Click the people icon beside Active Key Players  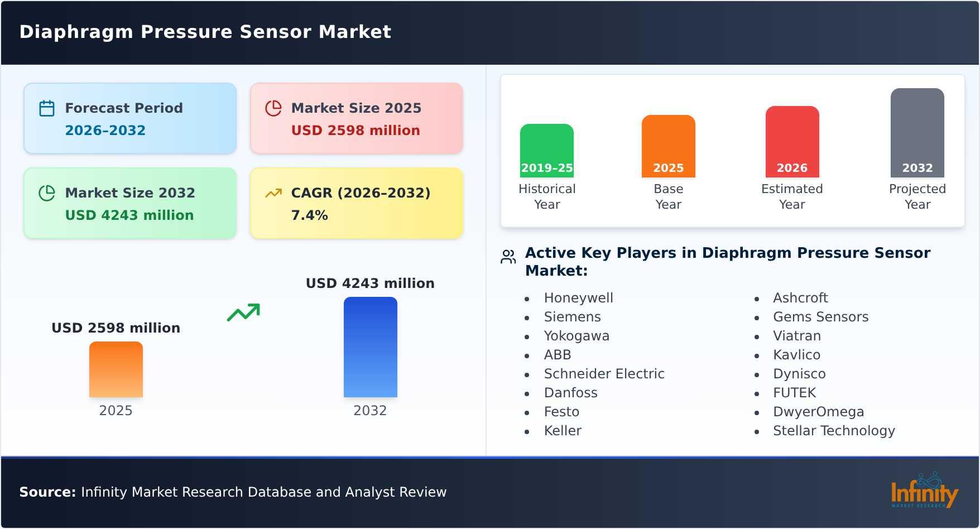(508, 257)
